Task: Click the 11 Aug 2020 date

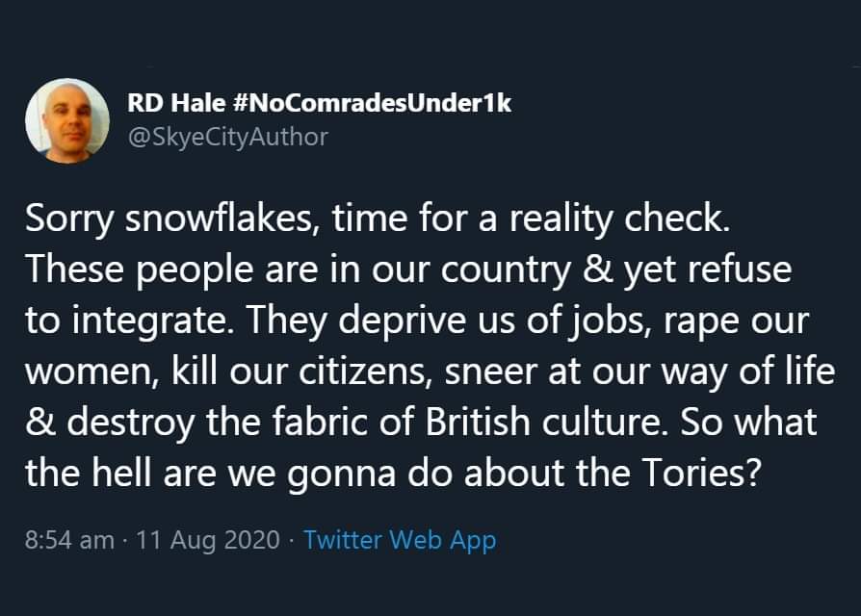Action: click(x=208, y=540)
